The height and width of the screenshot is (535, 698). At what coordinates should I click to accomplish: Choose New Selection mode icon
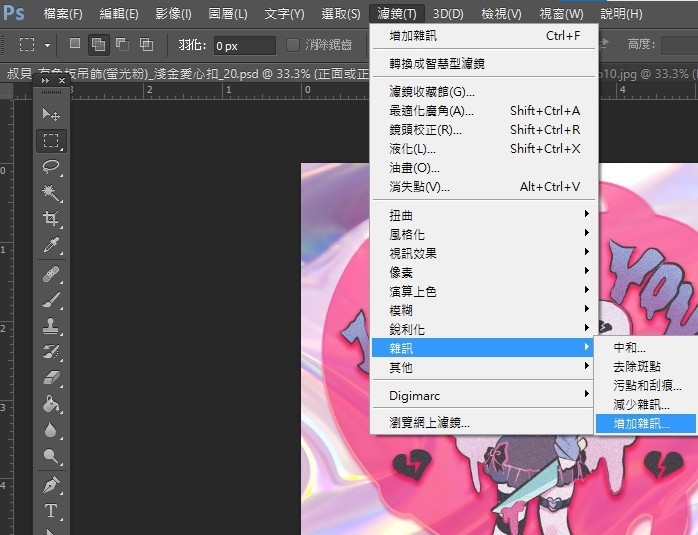click(x=75, y=44)
